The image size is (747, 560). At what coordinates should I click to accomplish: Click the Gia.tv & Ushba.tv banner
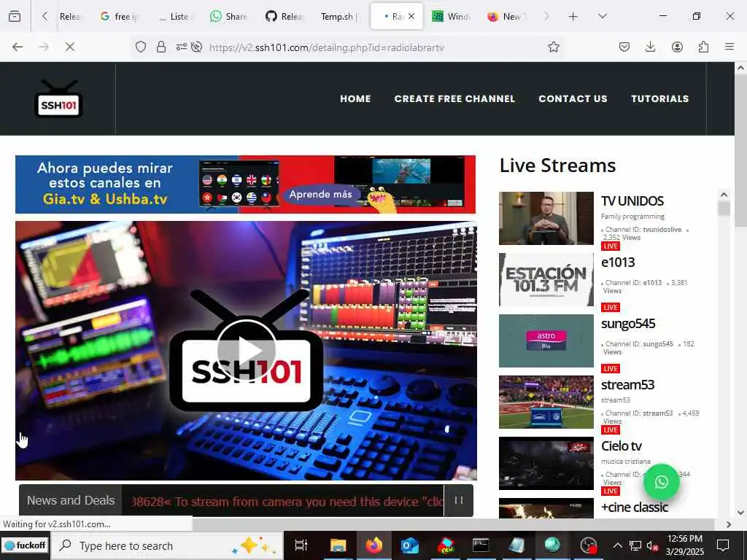[x=245, y=184]
